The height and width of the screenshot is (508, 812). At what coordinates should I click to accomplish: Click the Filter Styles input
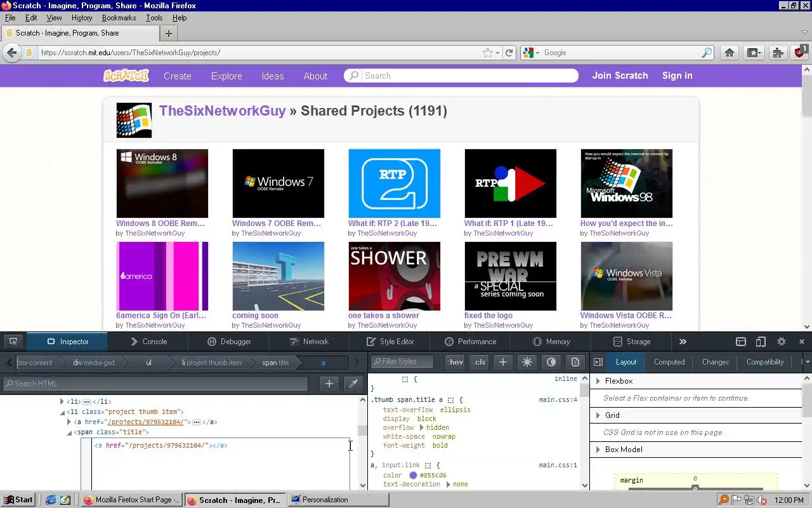pyautogui.click(x=401, y=362)
